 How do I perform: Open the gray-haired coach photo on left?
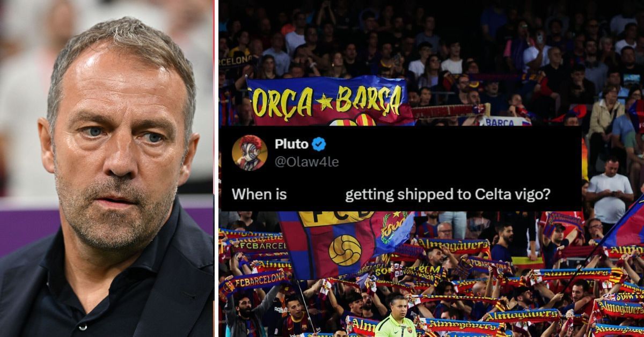107,169
